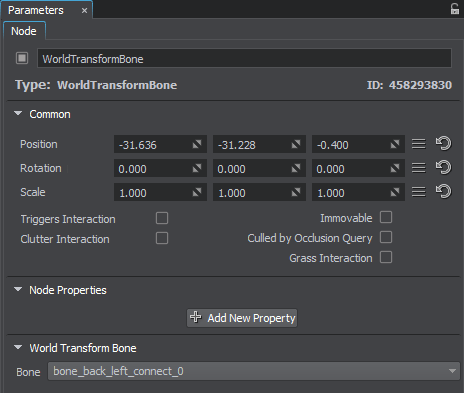
Task: Click the lock icon of the Parameters panel
Action: pos(455,9)
